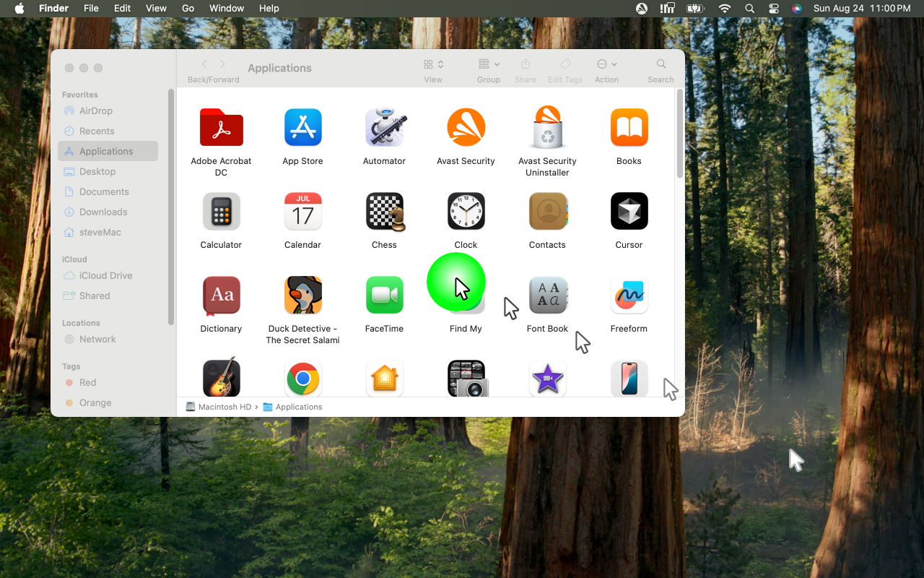Open the Go menu
Image resolution: width=924 pixels, height=578 pixels.
point(188,8)
